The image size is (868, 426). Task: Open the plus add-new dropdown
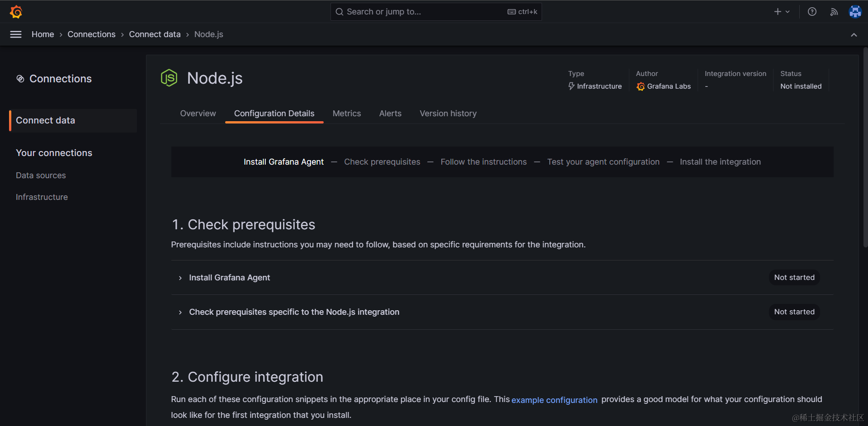point(781,12)
